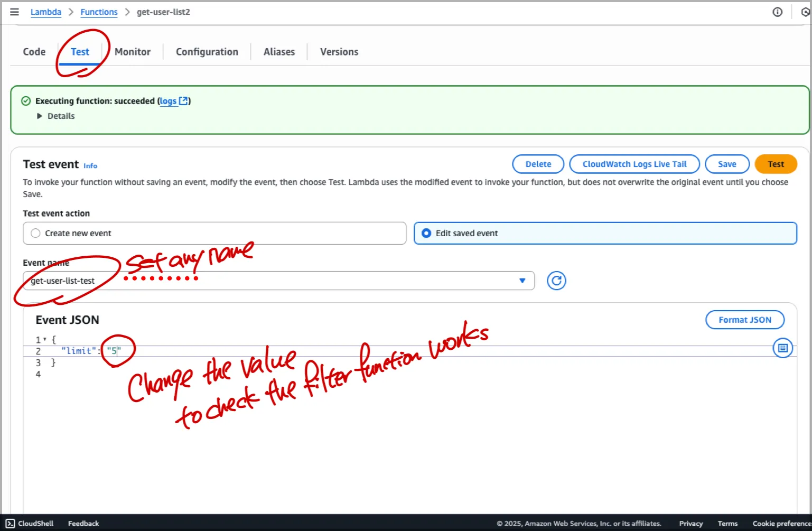This screenshot has width=812, height=531.
Task: Open CloudShell from the footer bar
Action: [x=30, y=523]
